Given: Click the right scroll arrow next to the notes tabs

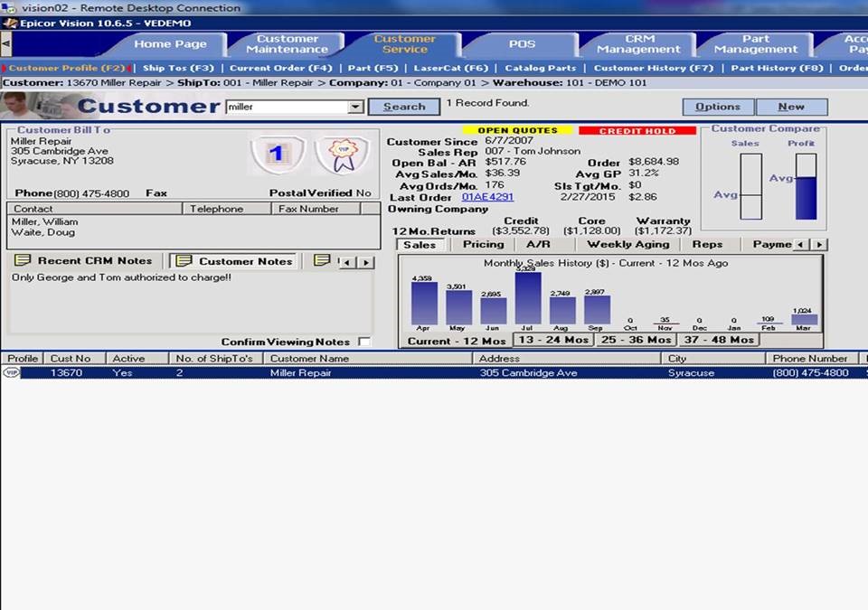Looking at the screenshot, I should click(x=365, y=261).
